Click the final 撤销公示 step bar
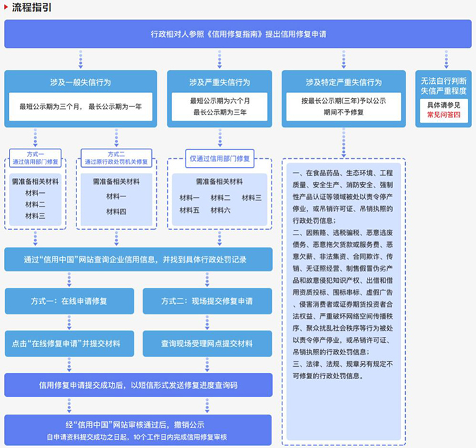476x448 pixels. coord(138,430)
